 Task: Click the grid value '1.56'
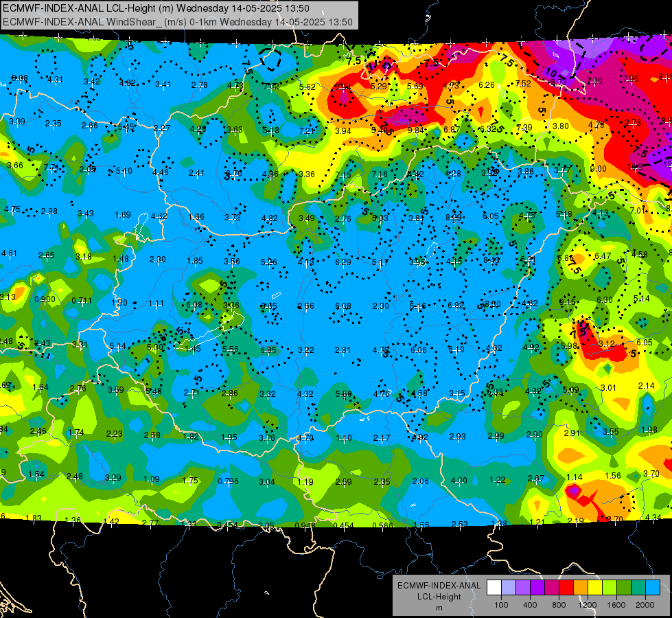point(613,476)
